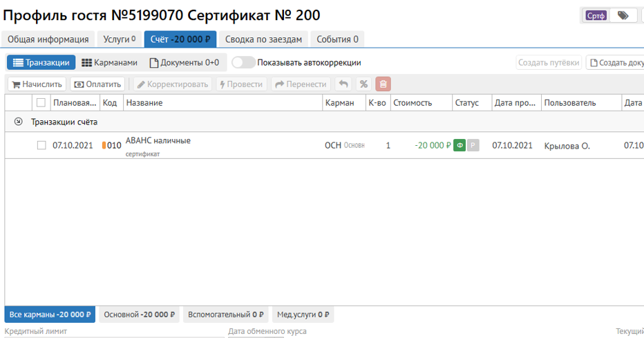The image size is (644, 338).
Task: Toggle the Показывать автокоррекции switch
Action: (243, 63)
